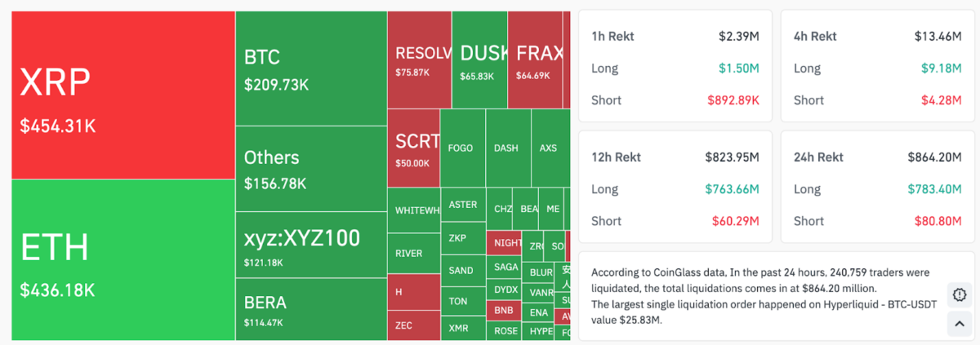980x345 pixels.
Task: Open the 1h Rekt summary card
Action: coord(675,67)
